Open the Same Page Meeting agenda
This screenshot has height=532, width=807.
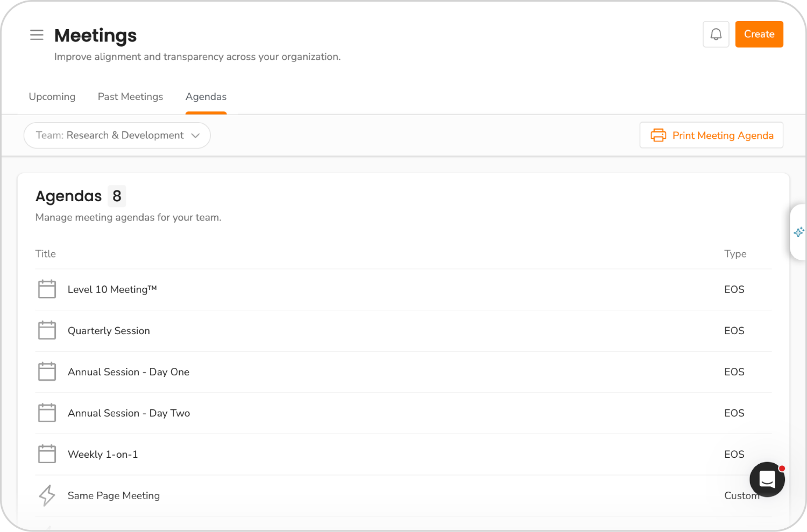tap(114, 495)
